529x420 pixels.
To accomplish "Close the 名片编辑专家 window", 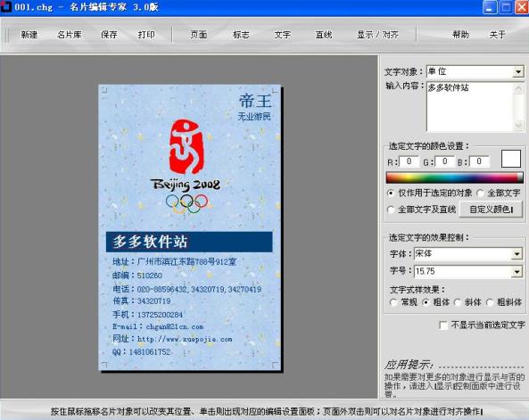I will (x=521, y=7).
